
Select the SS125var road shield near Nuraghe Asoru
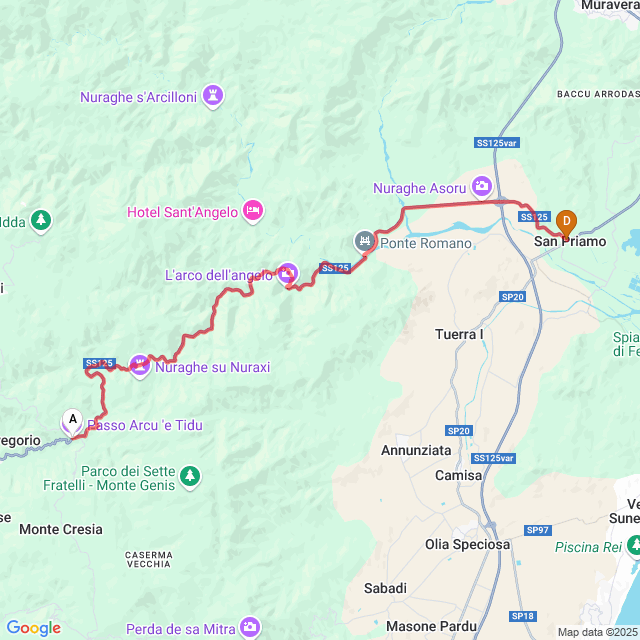[497, 143]
